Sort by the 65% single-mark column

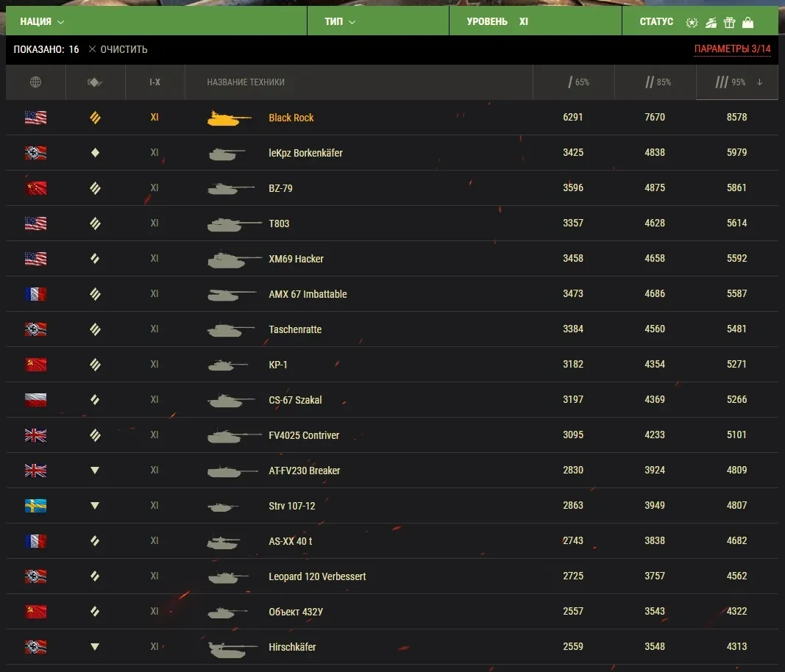pyautogui.click(x=578, y=82)
